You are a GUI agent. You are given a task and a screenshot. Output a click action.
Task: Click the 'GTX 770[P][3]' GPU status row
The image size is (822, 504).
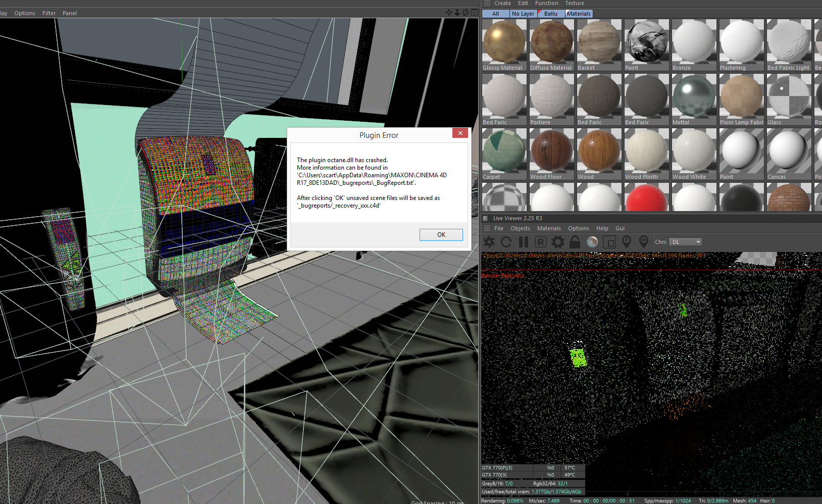coord(533,468)
